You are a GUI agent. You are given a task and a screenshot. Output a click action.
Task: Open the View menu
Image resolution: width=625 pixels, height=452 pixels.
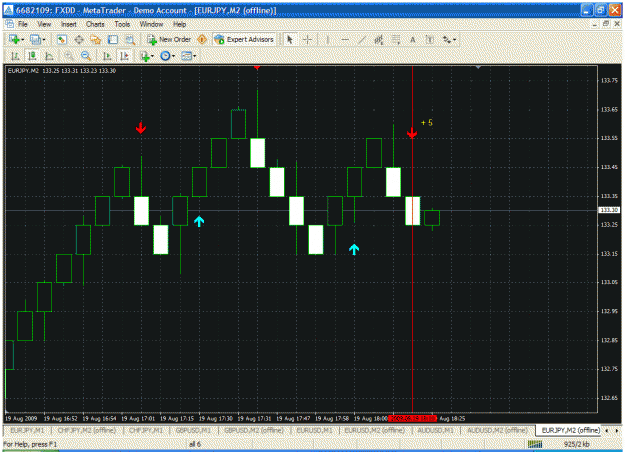click(44, 24)
